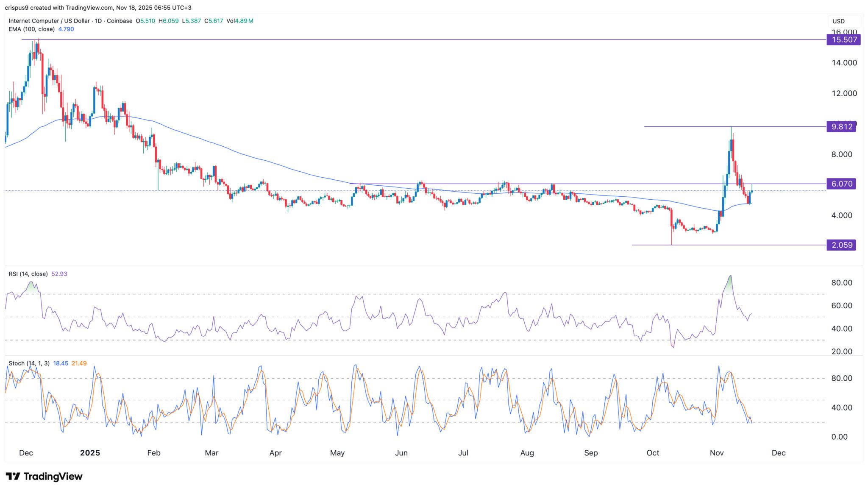
Task: Click the 2025 label on time axis
Action: coord(90,453)
